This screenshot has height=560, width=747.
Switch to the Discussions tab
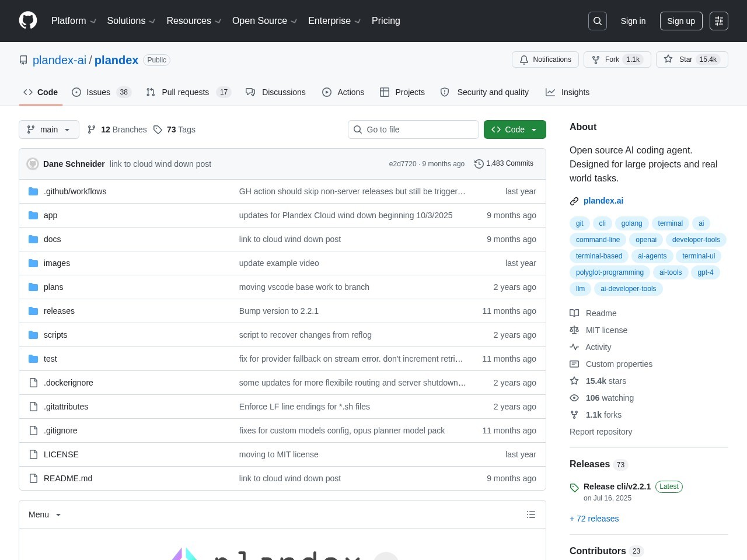coord(275,92)
